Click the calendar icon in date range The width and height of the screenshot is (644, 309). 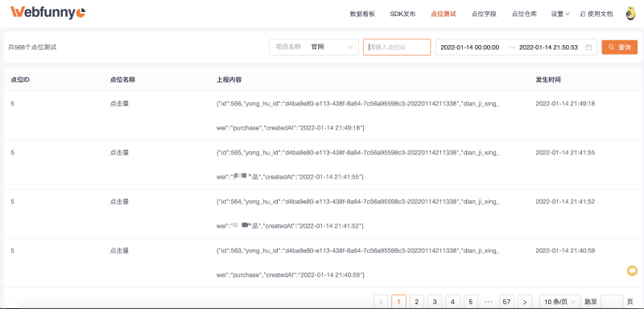588,47
